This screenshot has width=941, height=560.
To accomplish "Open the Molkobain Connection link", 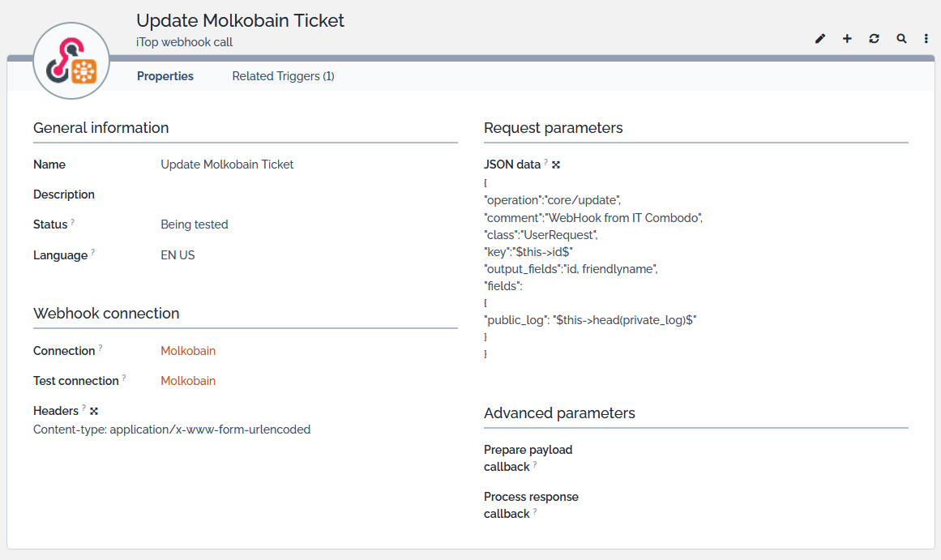I will click(x=188, y=351).
